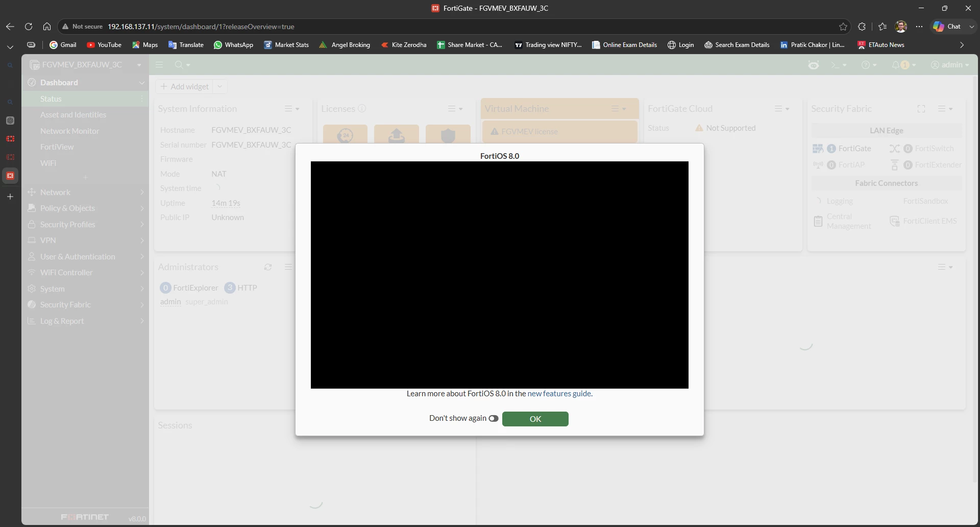This screenshot has height=527, width=980.
Task: Select the Status dashboard
Action: click(x=85, y=99)
